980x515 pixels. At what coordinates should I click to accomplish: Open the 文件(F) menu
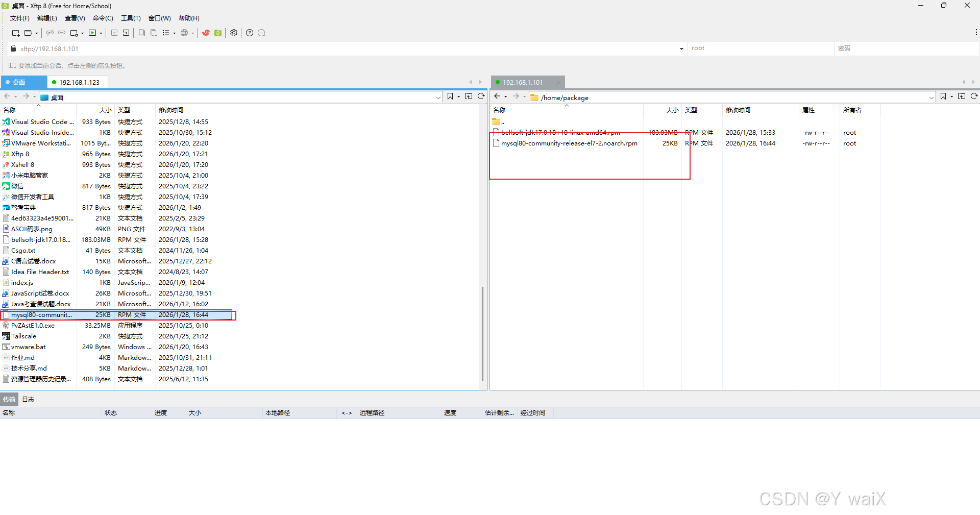(20, 18)
